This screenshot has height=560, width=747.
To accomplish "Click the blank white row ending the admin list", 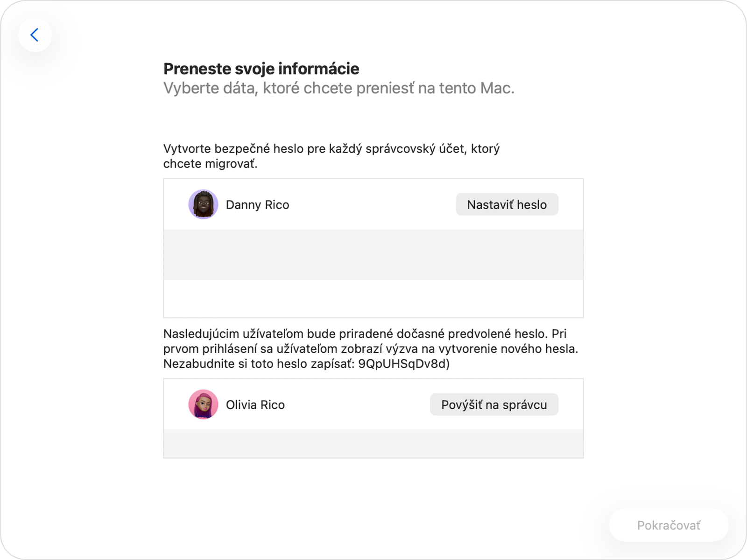I will tap(373, 299).
